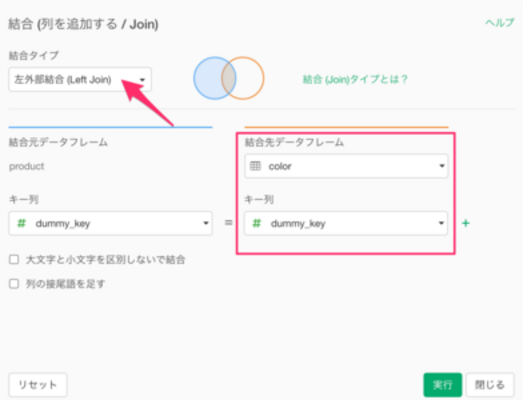Open 結合 (Join)タイプとは？ link

click(355, 79)
